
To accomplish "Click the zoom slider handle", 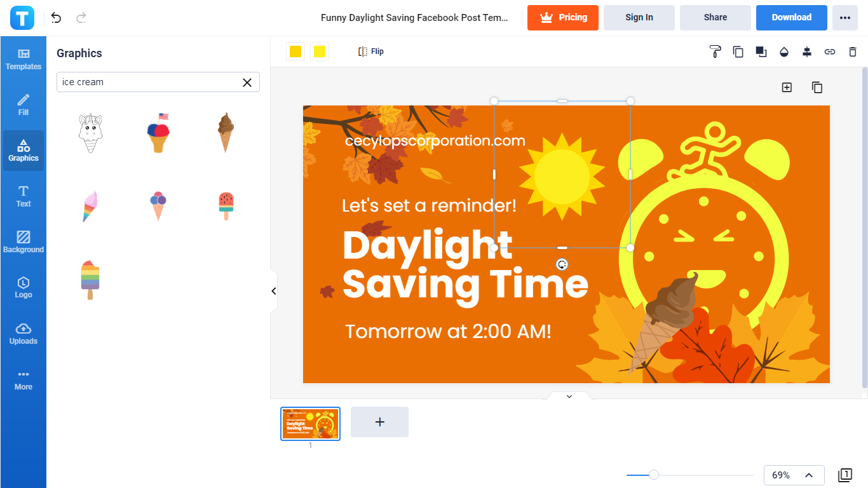I will click(x=653, y=475).
